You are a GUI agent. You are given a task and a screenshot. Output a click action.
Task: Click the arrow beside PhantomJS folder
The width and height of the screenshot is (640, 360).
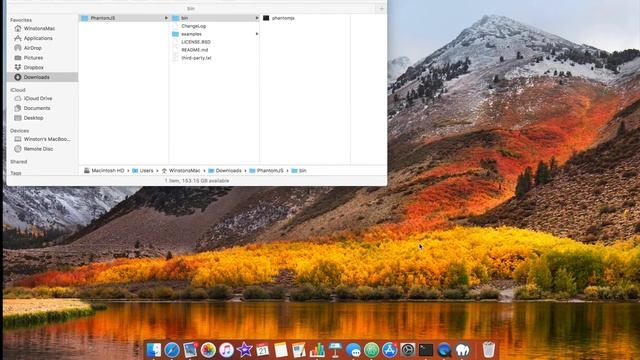click(x=166, y=18)
